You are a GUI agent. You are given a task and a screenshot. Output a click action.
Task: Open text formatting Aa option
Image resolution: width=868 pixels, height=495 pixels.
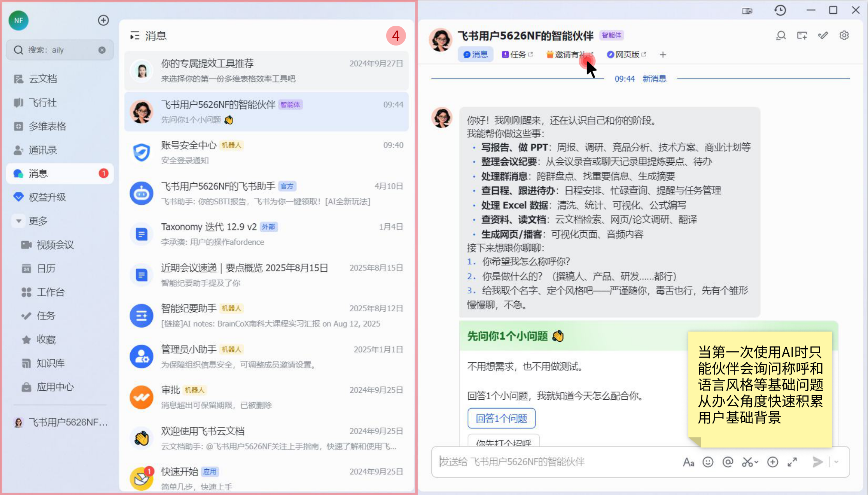(x=689, y=462)
